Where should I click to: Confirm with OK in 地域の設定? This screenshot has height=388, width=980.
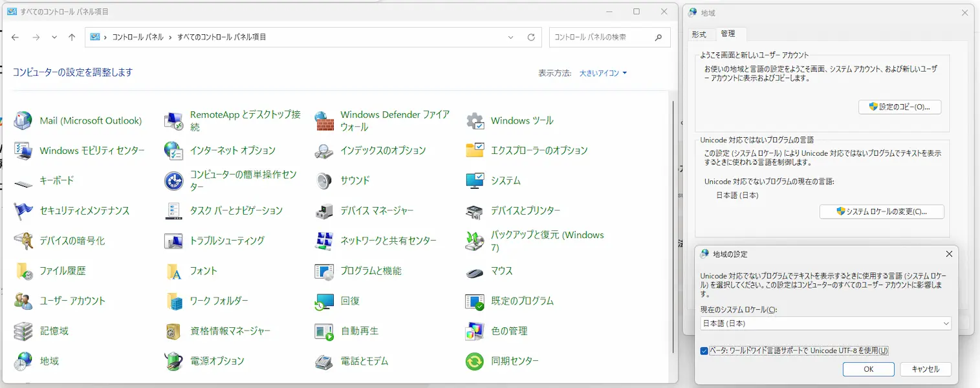(x=869, y=369)
